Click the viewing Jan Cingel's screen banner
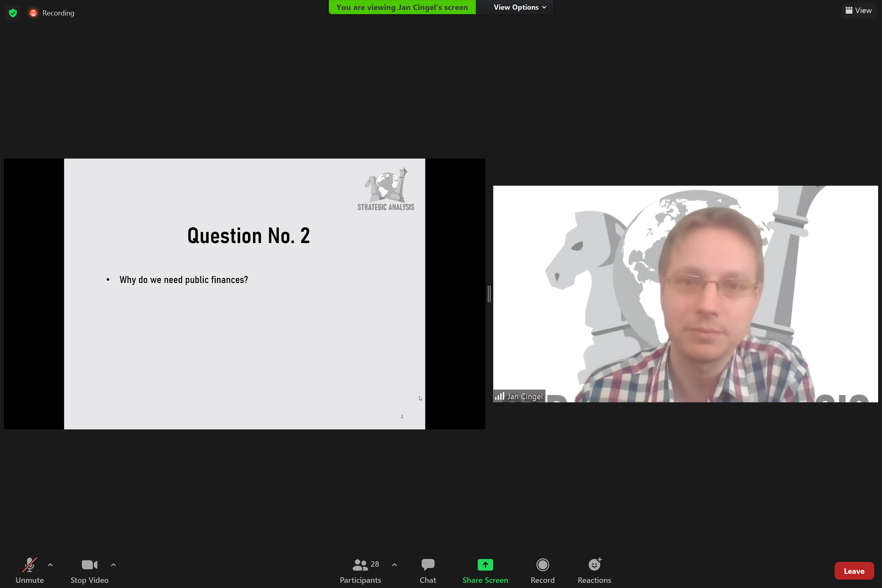 [x=402, y=7]
